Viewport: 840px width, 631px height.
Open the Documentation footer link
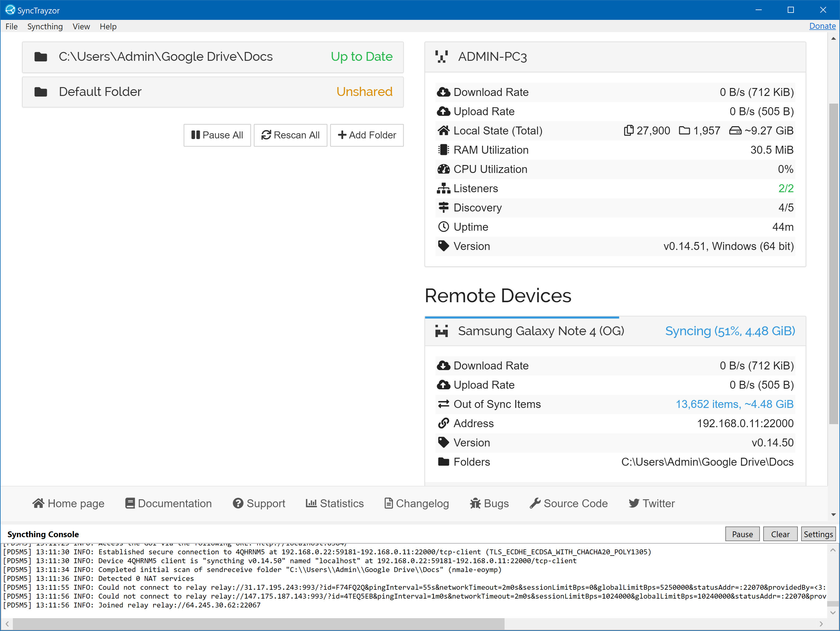[x=168, y=503]
